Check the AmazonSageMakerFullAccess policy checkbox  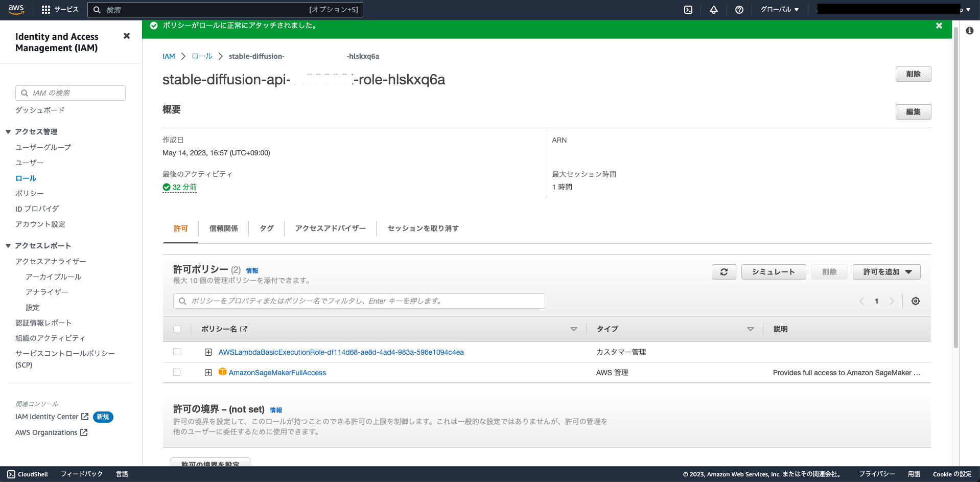tap(177, 372)
